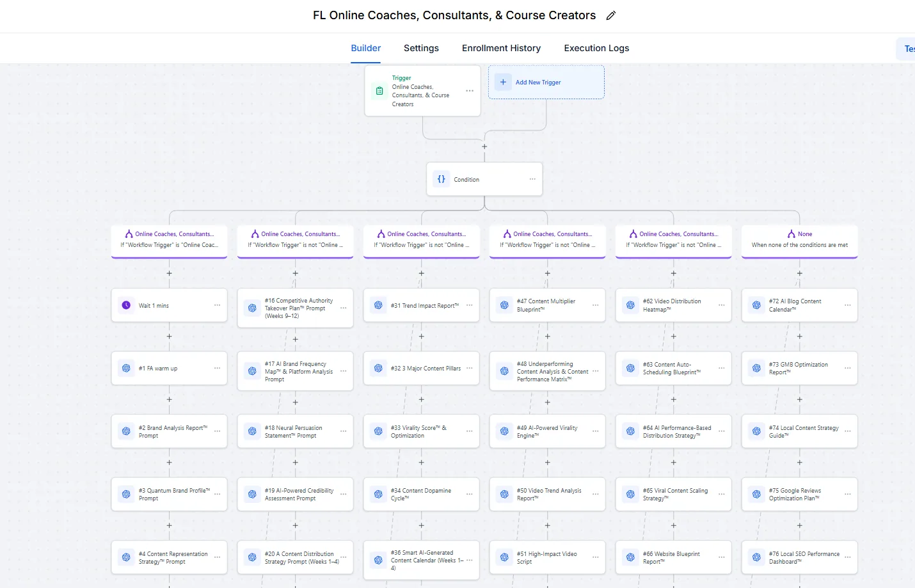Open the three-dot menu on #48 Underperforming Content
Viewport: 915px width, 588px height.
595,371
